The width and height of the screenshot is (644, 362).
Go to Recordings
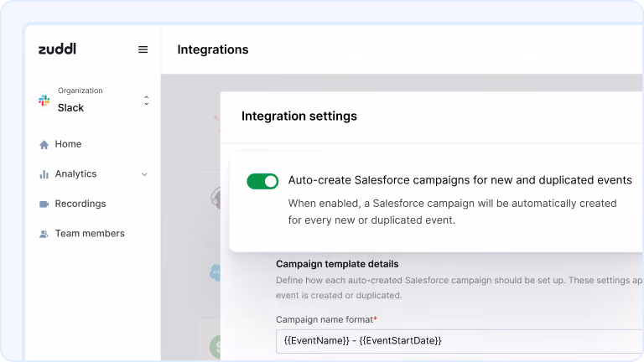[80, 204]
